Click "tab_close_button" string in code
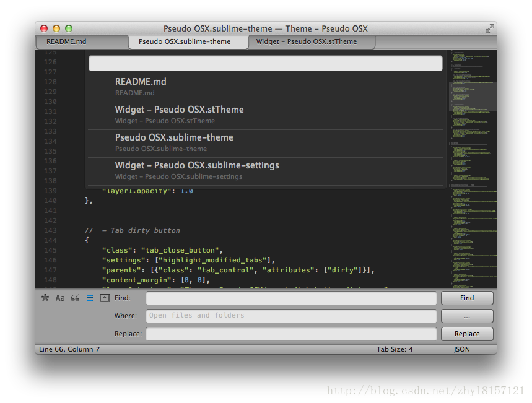This screenshot has height=403, width=532. click(x=180, y=250)
